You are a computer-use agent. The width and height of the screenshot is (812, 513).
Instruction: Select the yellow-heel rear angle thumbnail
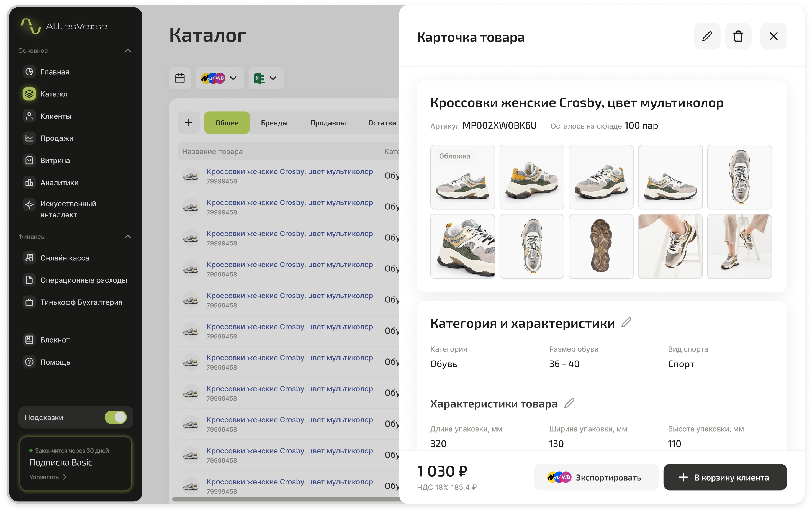(x=532, y=177)
